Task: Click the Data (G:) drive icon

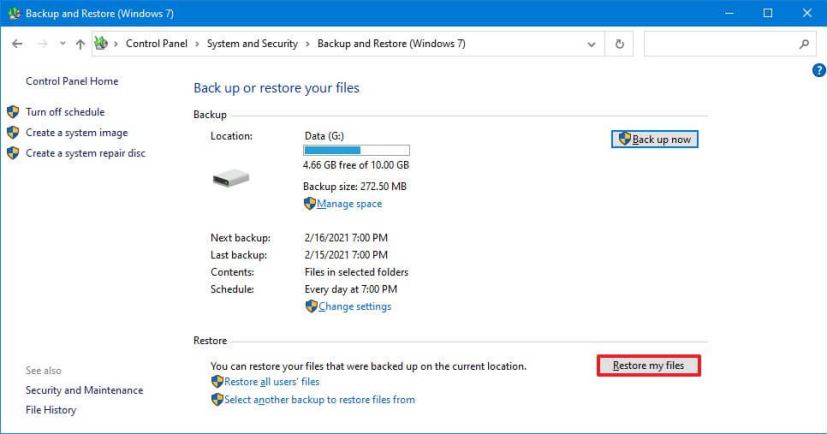Action: [x=231, y=178]
